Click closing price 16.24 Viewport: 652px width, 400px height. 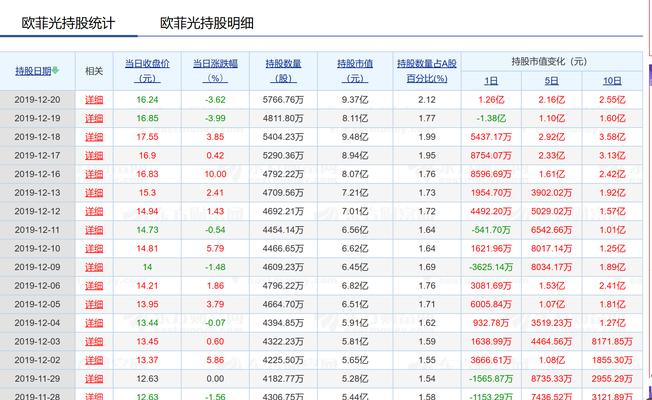[147, 100]
